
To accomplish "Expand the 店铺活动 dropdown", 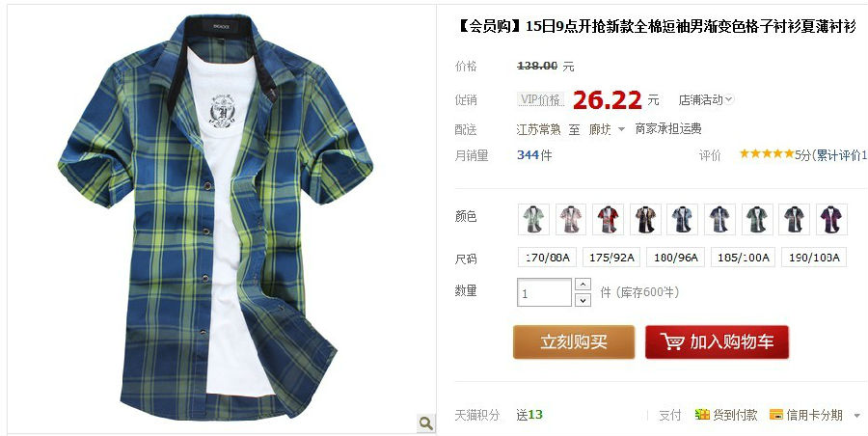I will click(706, 99).
